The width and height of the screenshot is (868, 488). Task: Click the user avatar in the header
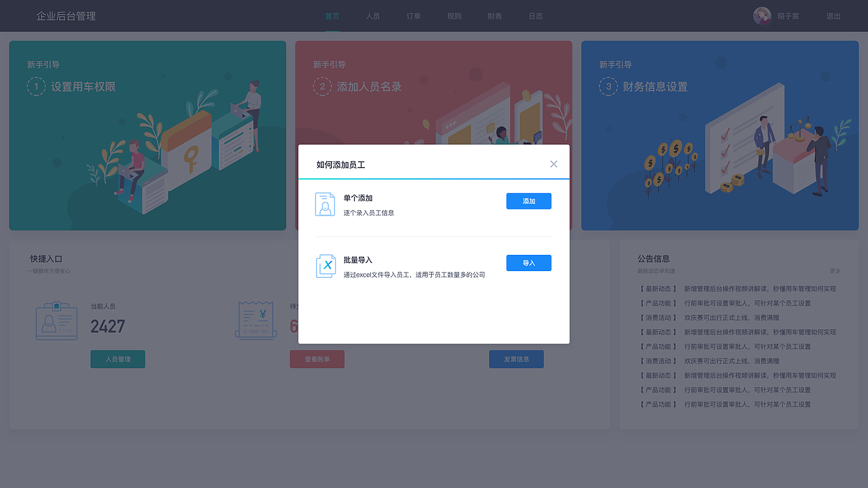762,16
